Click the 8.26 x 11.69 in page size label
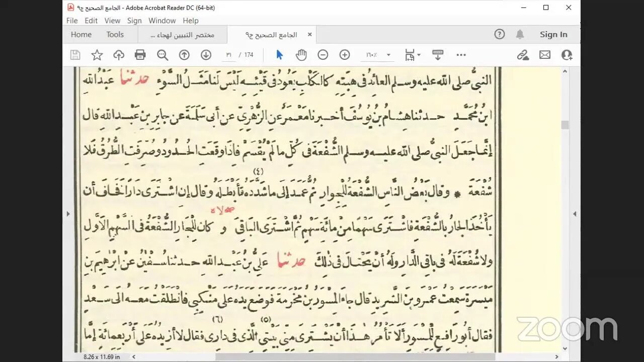This screenshot has height=362, width=644. (x=102, y=356)
